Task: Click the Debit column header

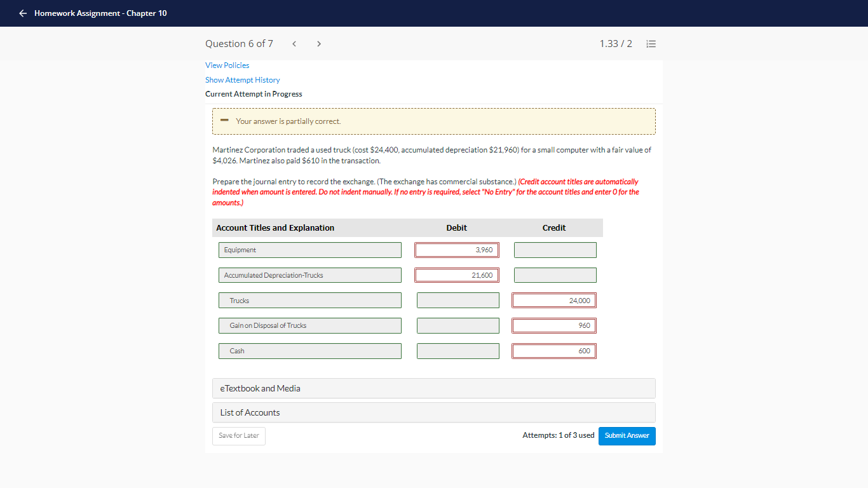Action: (x=457, y=228)
